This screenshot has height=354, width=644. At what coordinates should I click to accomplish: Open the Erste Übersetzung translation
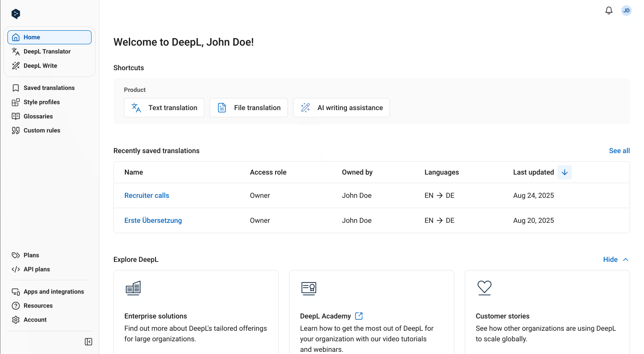[153, 221]
